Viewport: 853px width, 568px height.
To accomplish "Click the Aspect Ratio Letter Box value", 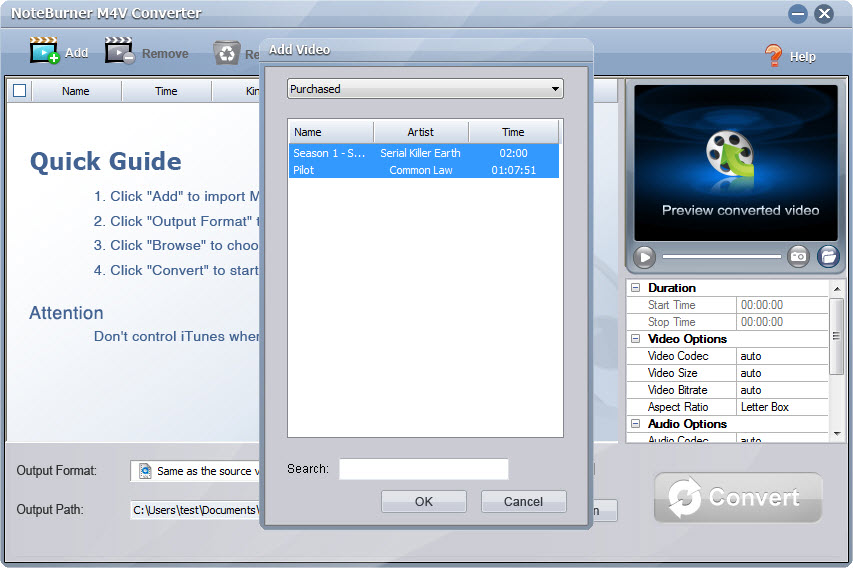I will click(781, 406).
